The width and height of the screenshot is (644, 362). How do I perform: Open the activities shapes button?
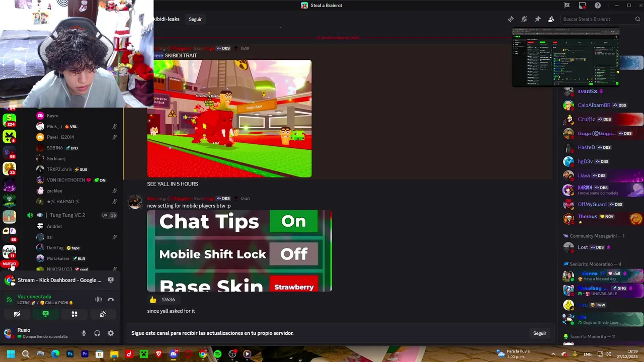pyautogui.click(x=74, y=314)
